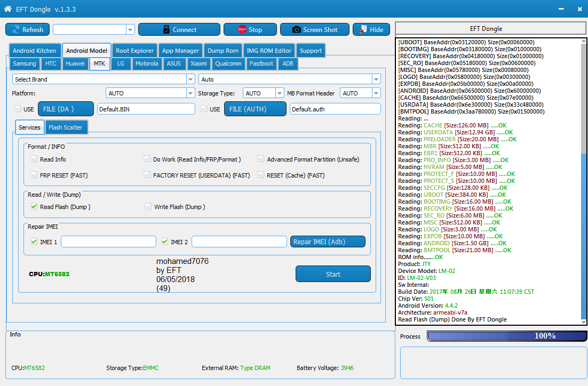Click 'Read Flash (Dump) Done By EFT Dongle' log line

coord(452,319)
